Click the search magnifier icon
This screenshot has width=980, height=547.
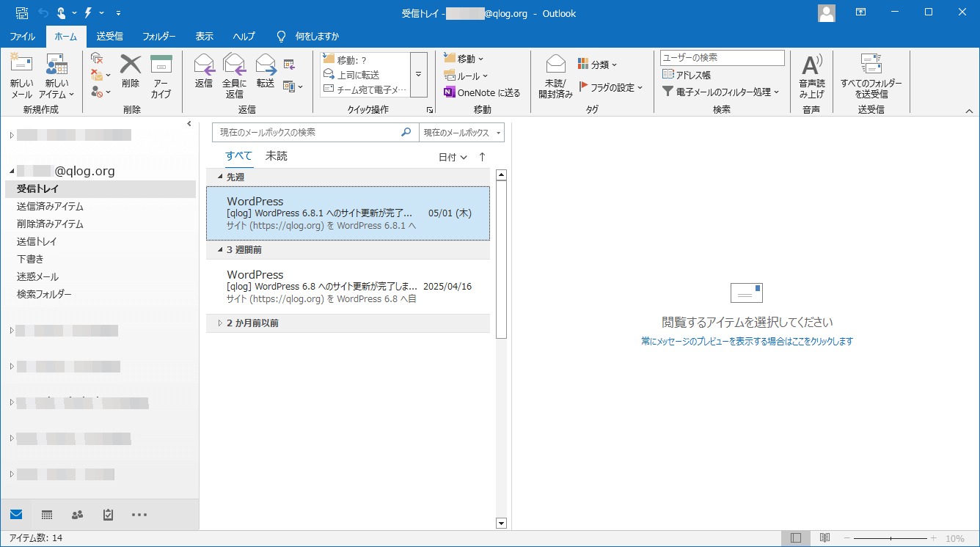(406, 133)
